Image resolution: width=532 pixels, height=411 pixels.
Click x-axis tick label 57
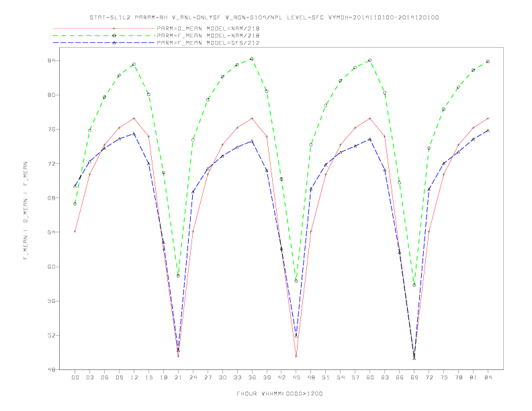coord(355,377)
